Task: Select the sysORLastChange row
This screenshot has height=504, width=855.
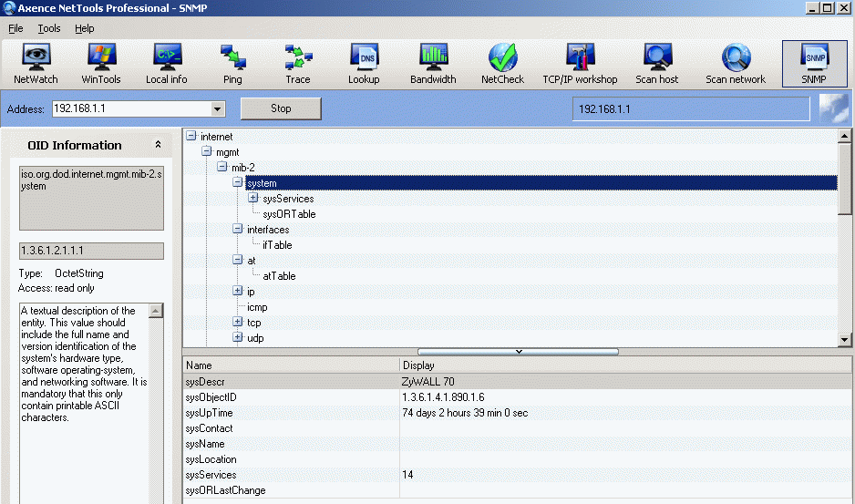Action: pyautogui.click(x=517, y=490)
